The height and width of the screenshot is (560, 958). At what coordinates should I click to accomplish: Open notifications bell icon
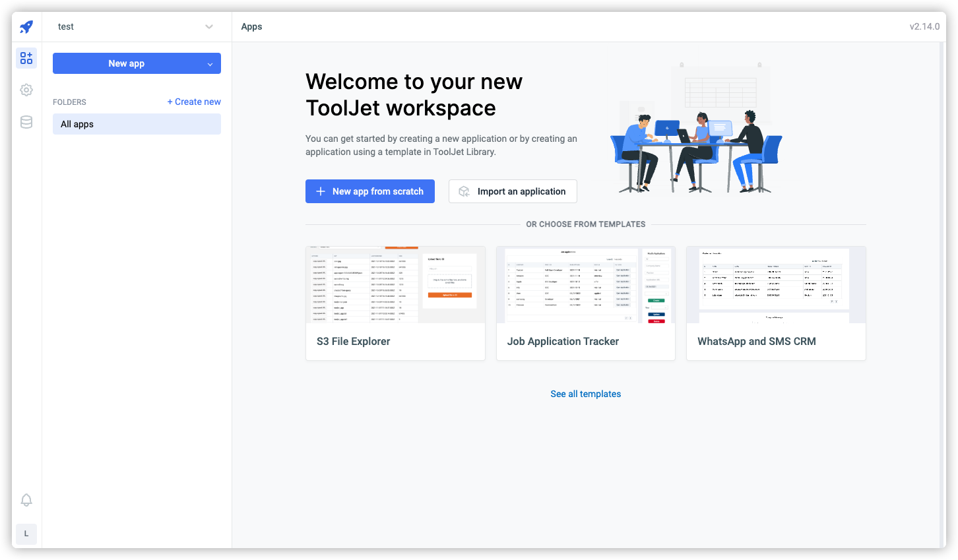26,500
